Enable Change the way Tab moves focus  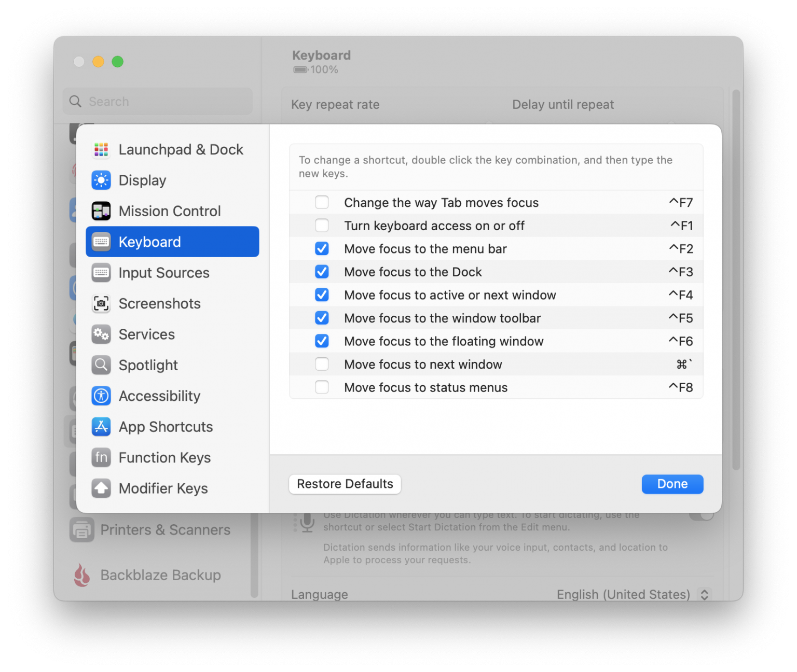322,202
